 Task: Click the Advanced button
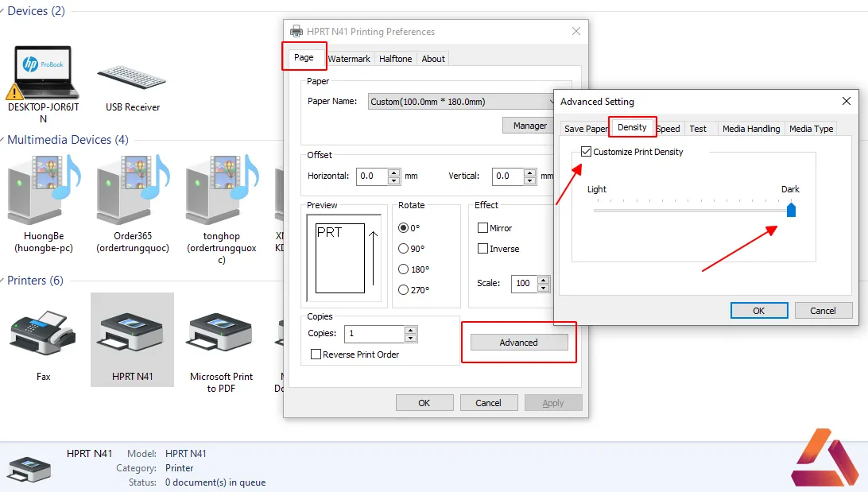click(x=519, y=343)
